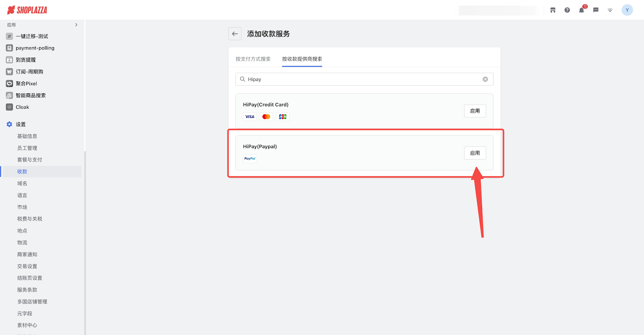Focus the Hipay search field
Image resolution: width=644 pixels, height=335 pixels.
pos(364,79)
